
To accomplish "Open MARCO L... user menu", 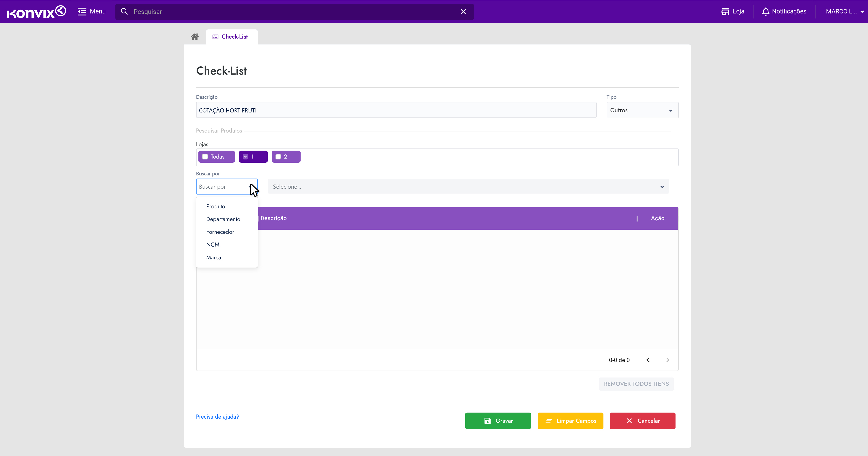I will pyautogui.click(x=845, y=11).
